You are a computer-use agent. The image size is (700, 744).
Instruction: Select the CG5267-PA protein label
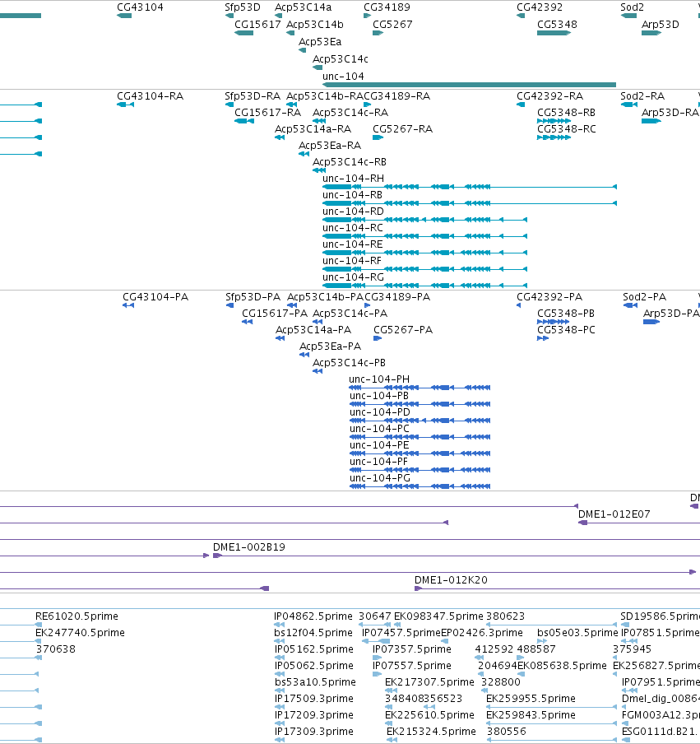click(402, 330)
